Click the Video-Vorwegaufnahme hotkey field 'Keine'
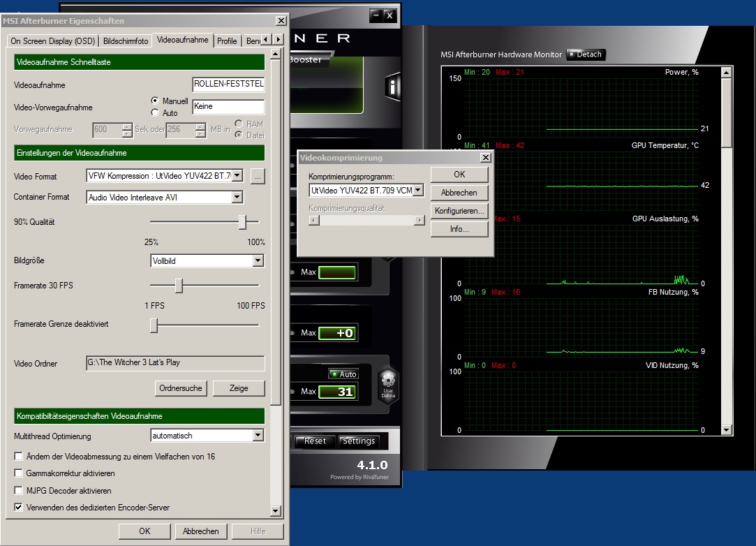Image resolution: width=756 pixels, height=546 pixels. point(228,107)
